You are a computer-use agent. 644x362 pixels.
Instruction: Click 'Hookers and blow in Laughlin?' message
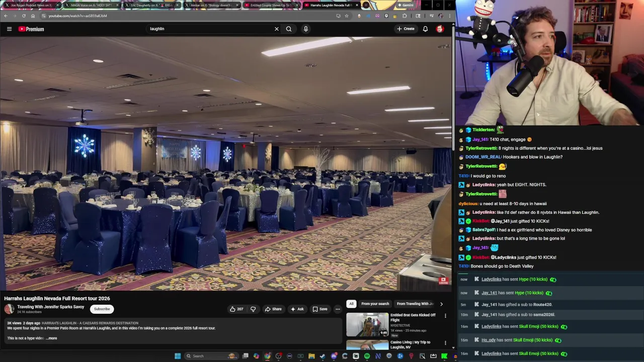[x=533, y=157]
